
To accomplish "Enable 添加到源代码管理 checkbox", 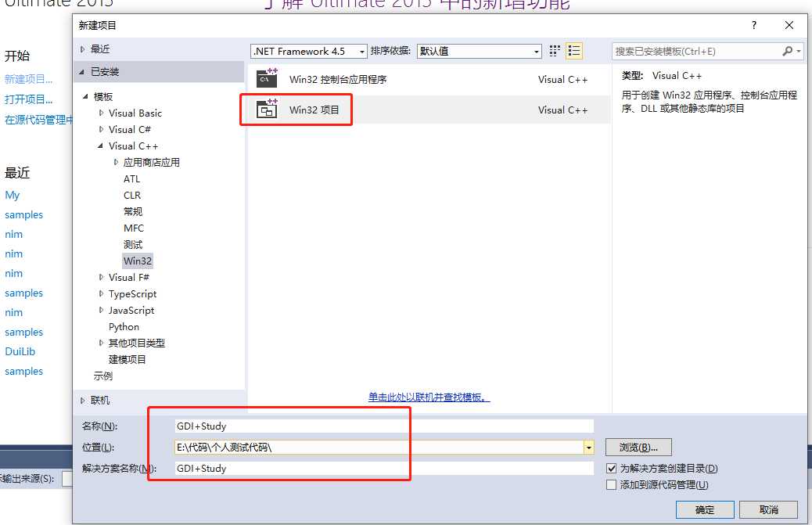I will tap(611, 485).
